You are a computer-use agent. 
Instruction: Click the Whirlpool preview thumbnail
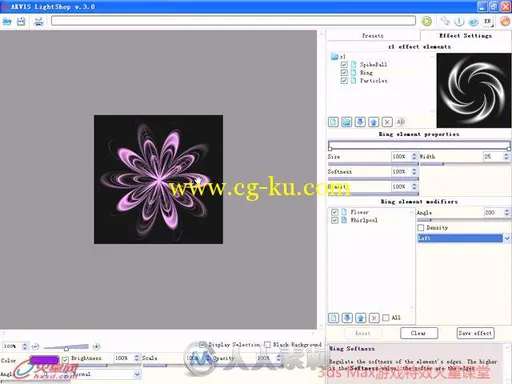pyautogui.click(x=473, y=90)
